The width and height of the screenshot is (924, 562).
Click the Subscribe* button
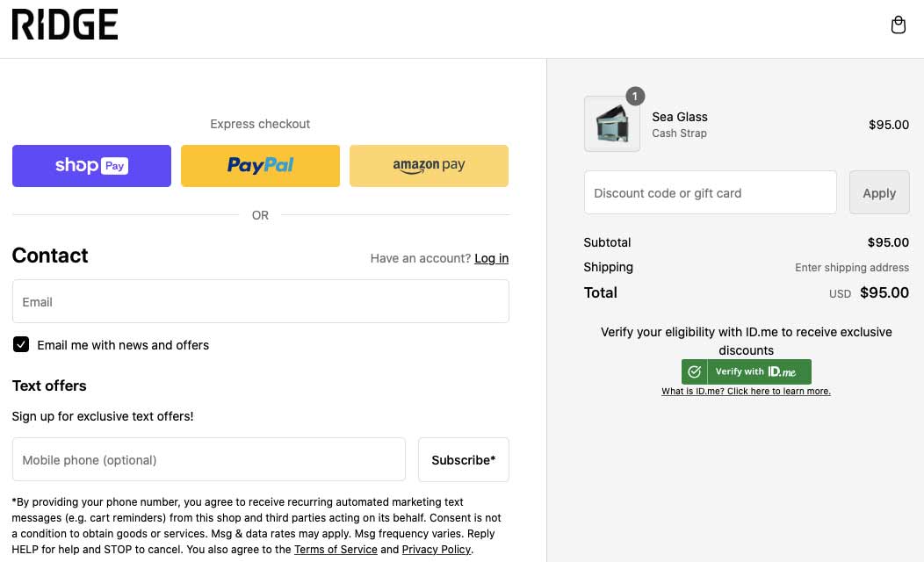(463, 459)
